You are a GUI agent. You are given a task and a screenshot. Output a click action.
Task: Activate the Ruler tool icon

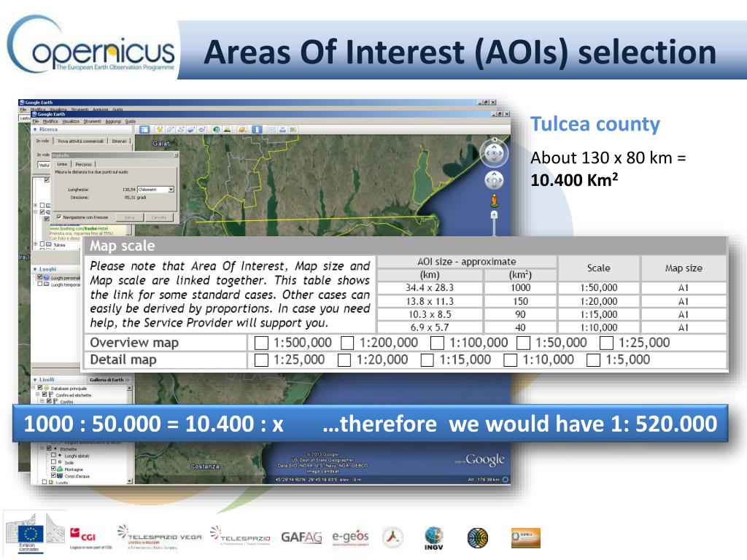click(257, 130)
